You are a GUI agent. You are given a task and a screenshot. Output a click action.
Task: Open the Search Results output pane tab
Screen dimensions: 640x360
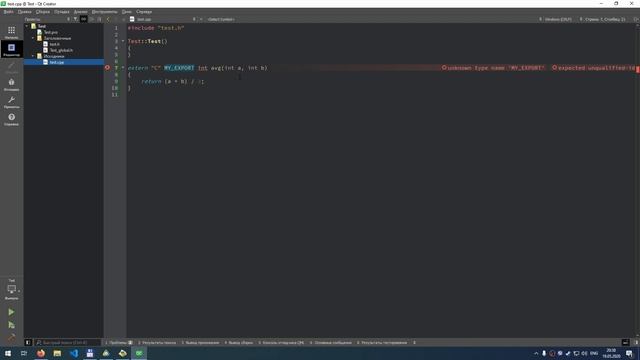[157, 342]
